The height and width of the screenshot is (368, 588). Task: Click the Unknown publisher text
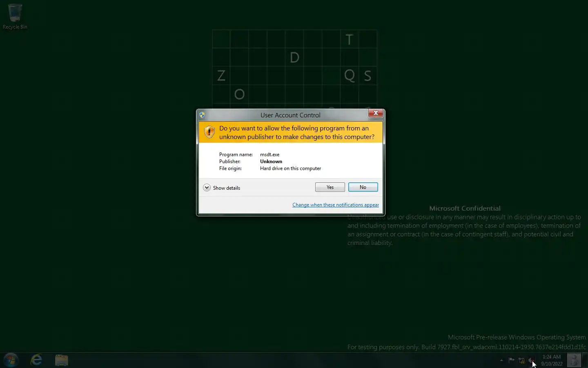[x=271, y=162]
